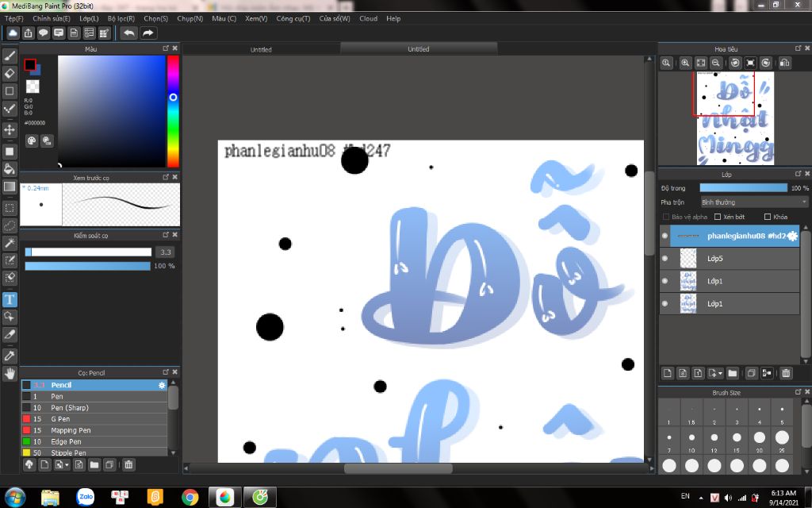The height and width of the screenshot is (508, 812).
Task: Select the Gradient tool
Action: (10, 187)
